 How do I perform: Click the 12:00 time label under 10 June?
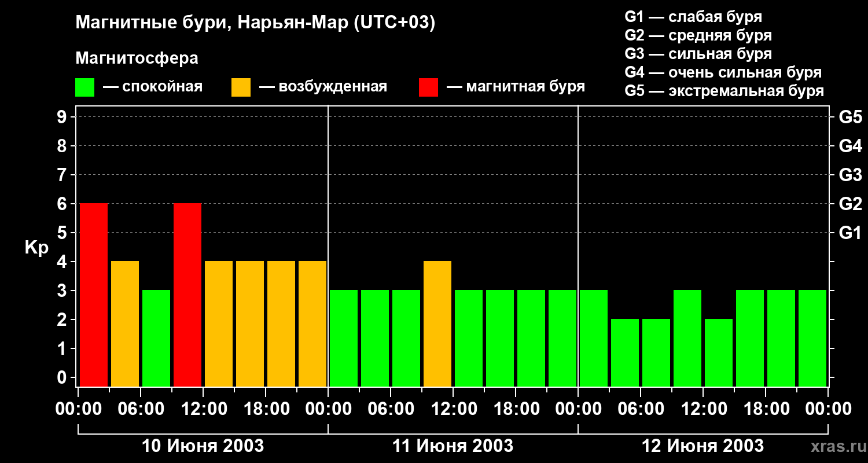(x=203, y=409)
